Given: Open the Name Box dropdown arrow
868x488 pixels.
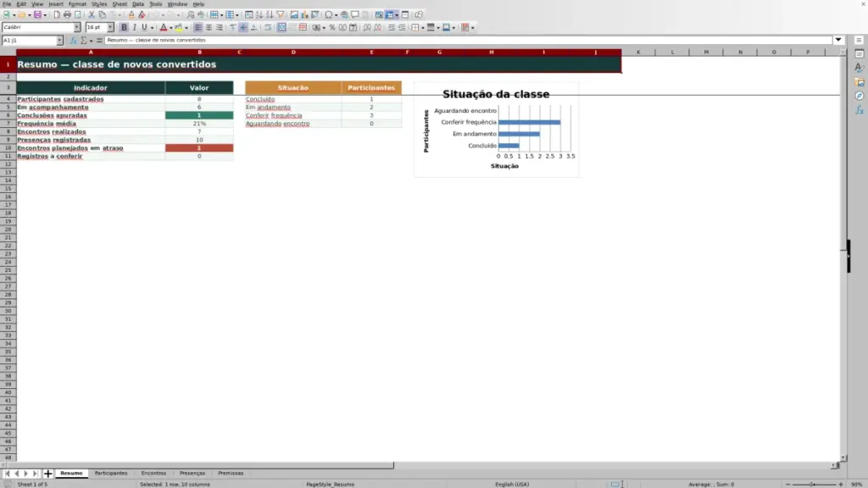Looking at the screenshot, I should pos(59,41).
